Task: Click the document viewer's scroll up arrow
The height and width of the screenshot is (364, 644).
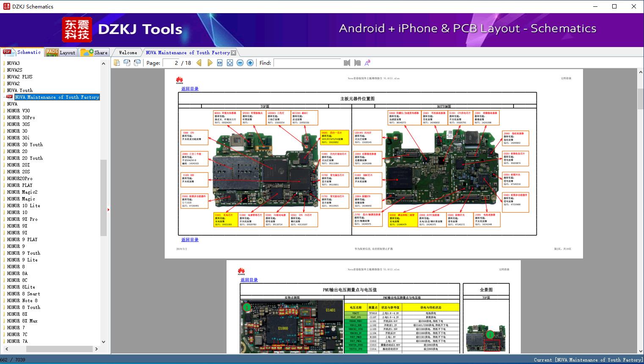Action: [640, 72]
